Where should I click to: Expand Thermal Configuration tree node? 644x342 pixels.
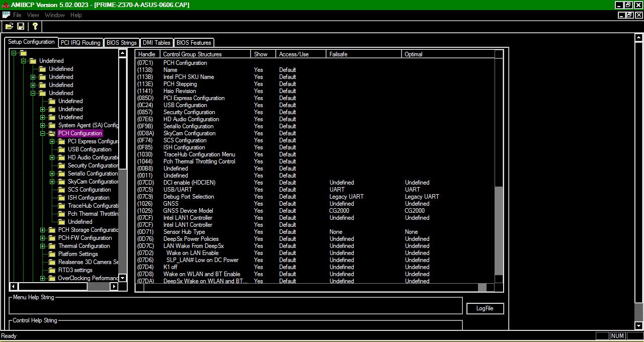tap(43, 246)
